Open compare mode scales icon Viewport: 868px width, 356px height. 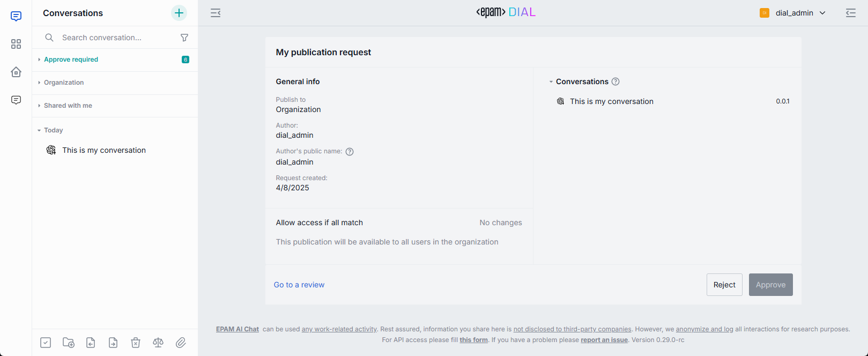click(x=158, y=343)
